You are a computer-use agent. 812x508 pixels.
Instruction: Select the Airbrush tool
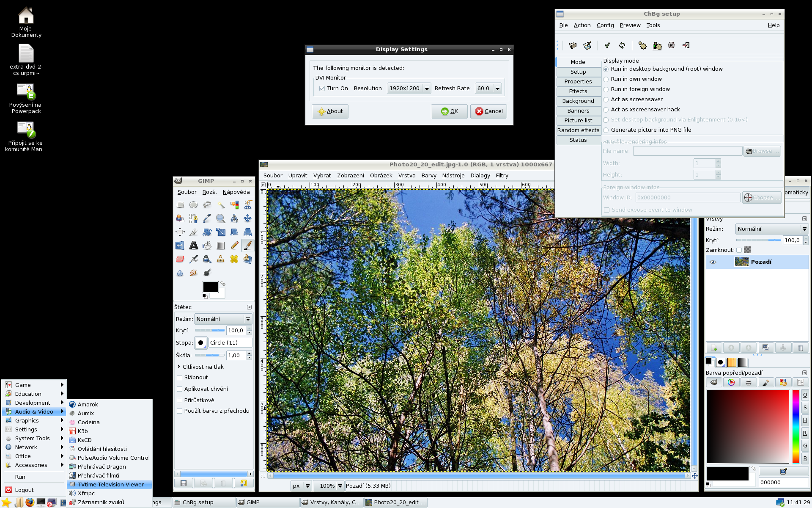point(194,259)
